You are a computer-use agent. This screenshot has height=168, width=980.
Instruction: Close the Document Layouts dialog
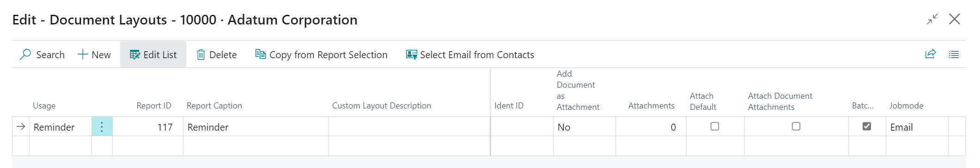pos(955,19)
